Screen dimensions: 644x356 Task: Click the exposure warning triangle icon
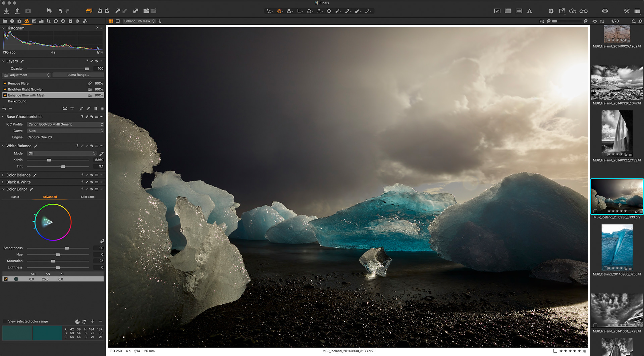tap(529, 11)
